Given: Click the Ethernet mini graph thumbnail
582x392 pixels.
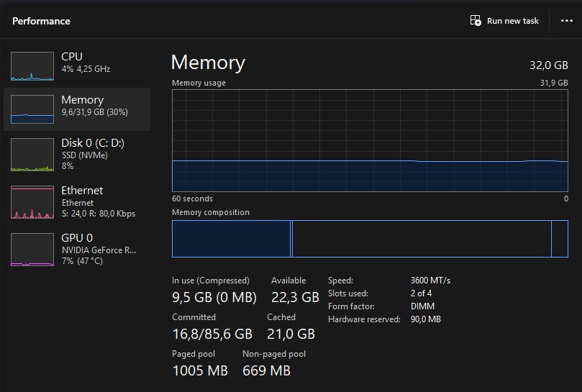Looking at the screenshot, I should (32, 202).
